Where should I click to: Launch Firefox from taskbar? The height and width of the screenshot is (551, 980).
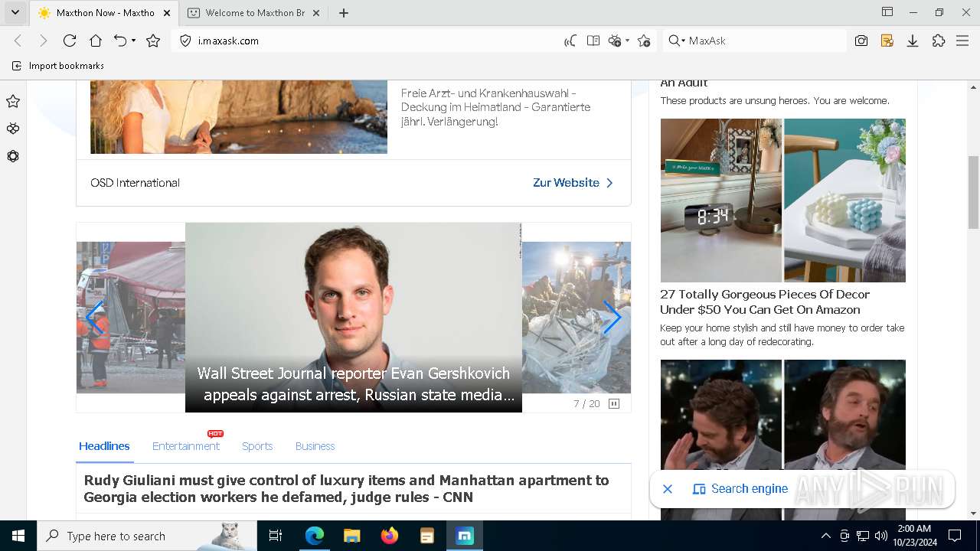[390, 536]
